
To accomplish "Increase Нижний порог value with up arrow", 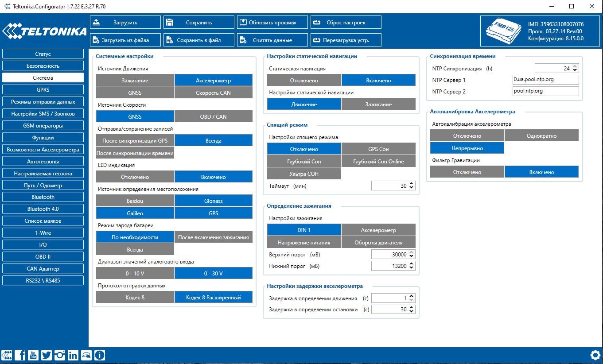I will coord(412,263).
